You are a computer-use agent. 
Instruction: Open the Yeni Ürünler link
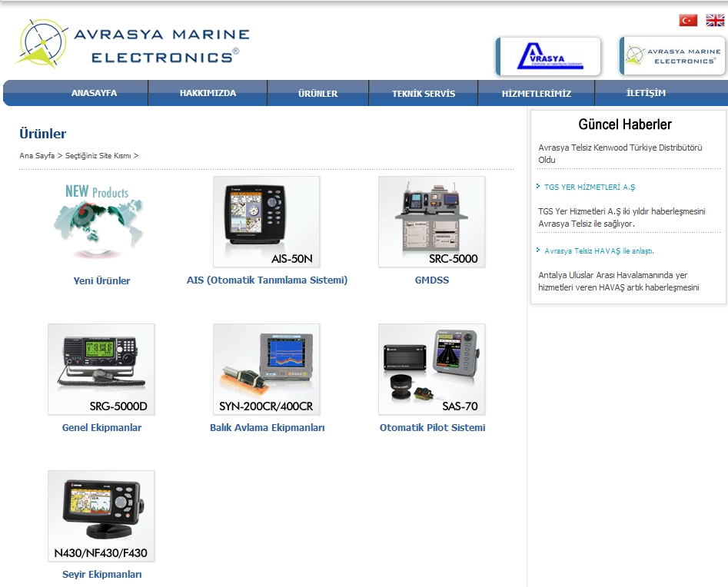point(101,280)
